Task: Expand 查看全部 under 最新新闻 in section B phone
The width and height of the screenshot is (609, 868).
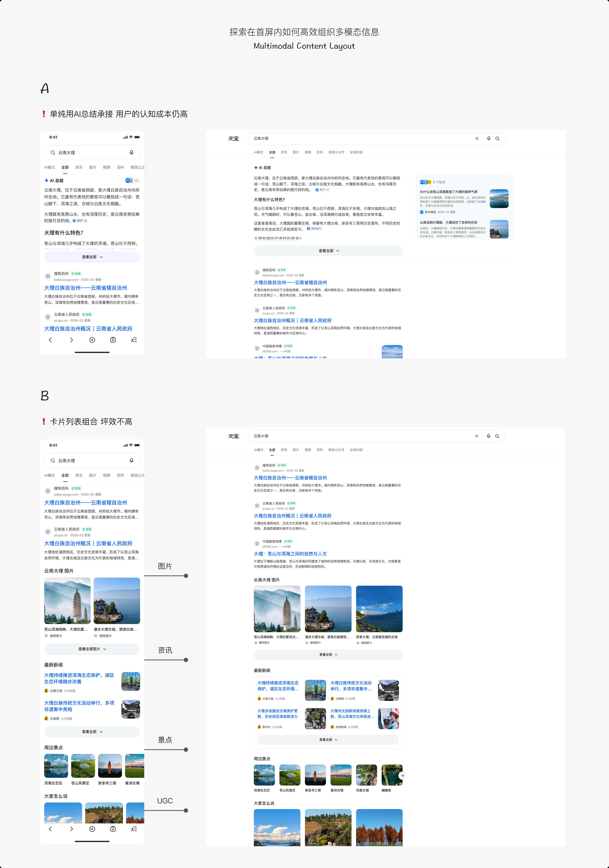Action: point(92,732)
